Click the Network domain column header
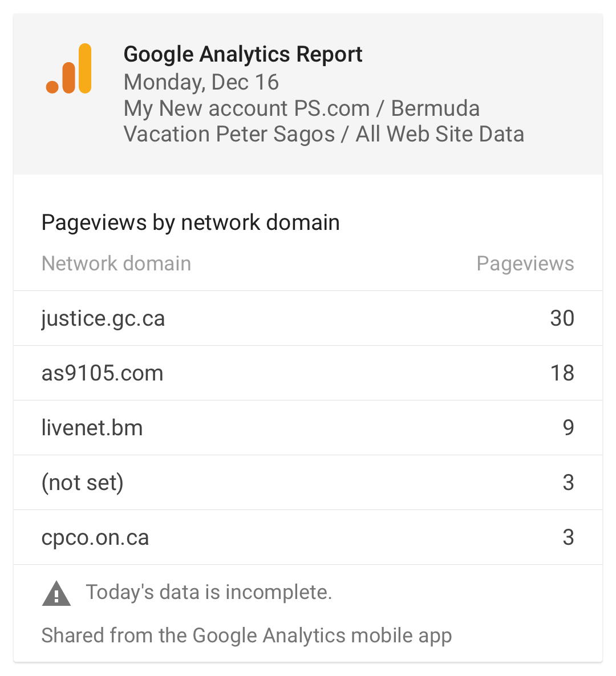Viewport: 616px width, 676px height. tap(116, 264)
